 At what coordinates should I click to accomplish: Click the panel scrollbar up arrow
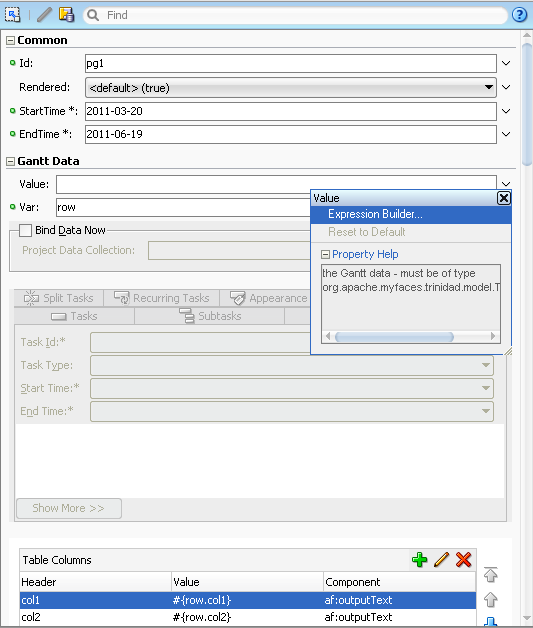[x=527, y=35]
